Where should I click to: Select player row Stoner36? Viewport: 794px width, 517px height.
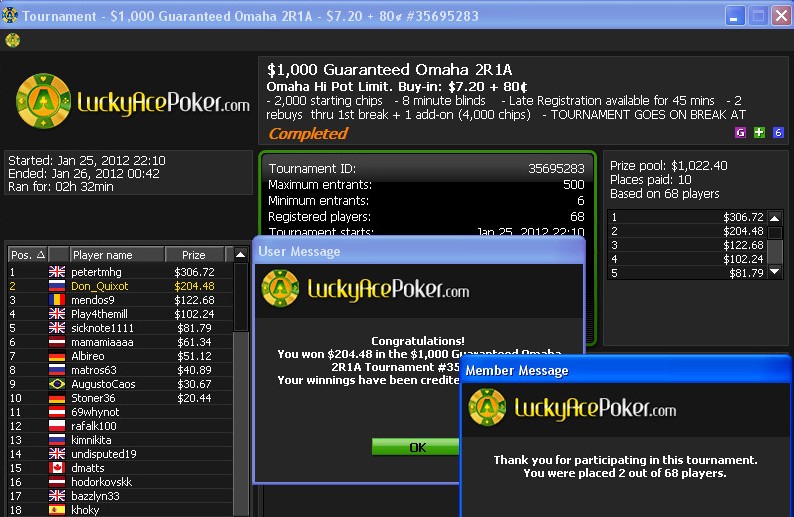click(120, 398)
